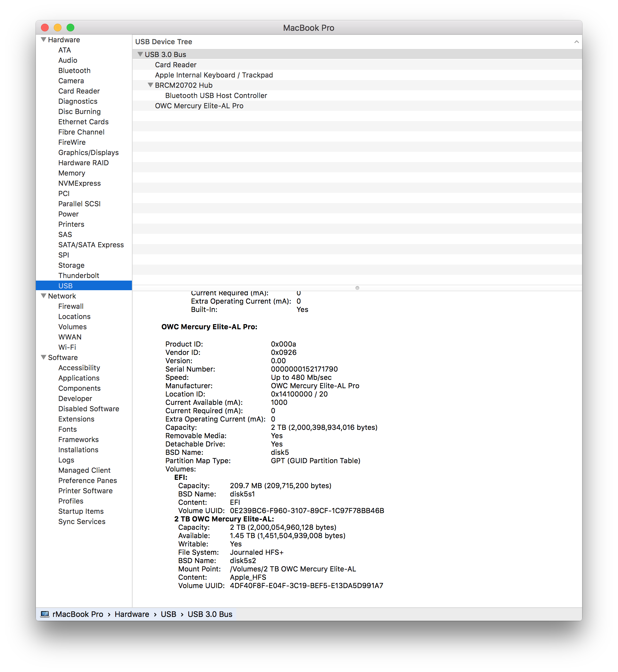Collapse the BRCM20702 Hub disclosure triangle

[x=150, y=85]
